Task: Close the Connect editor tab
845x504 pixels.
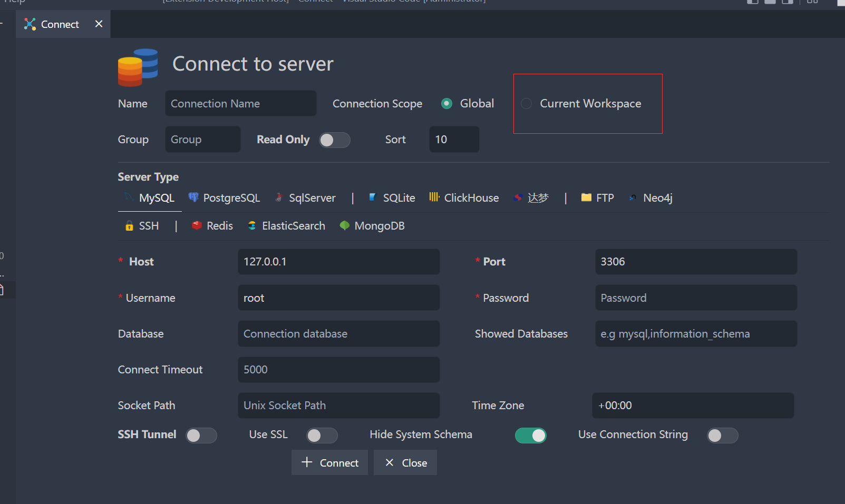Action: [99, 24]
